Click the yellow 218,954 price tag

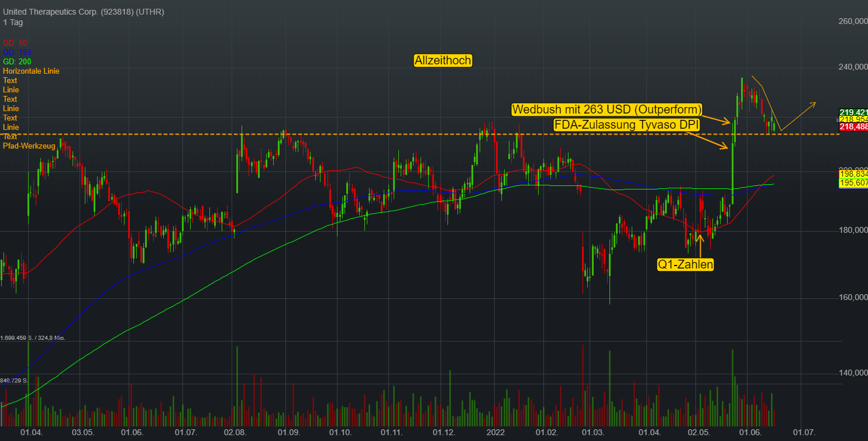pos(853,119)
